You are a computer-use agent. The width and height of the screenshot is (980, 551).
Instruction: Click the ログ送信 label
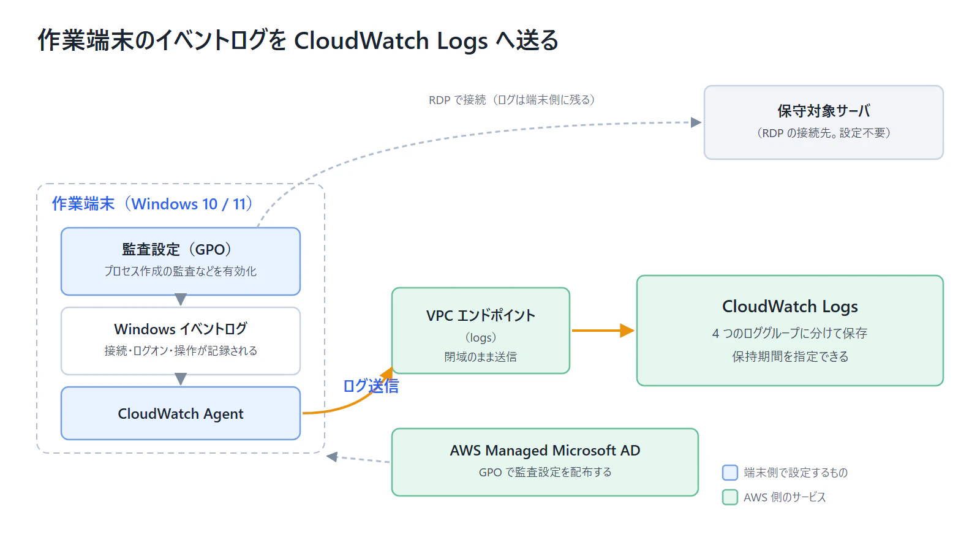click(x=371, y=386)
